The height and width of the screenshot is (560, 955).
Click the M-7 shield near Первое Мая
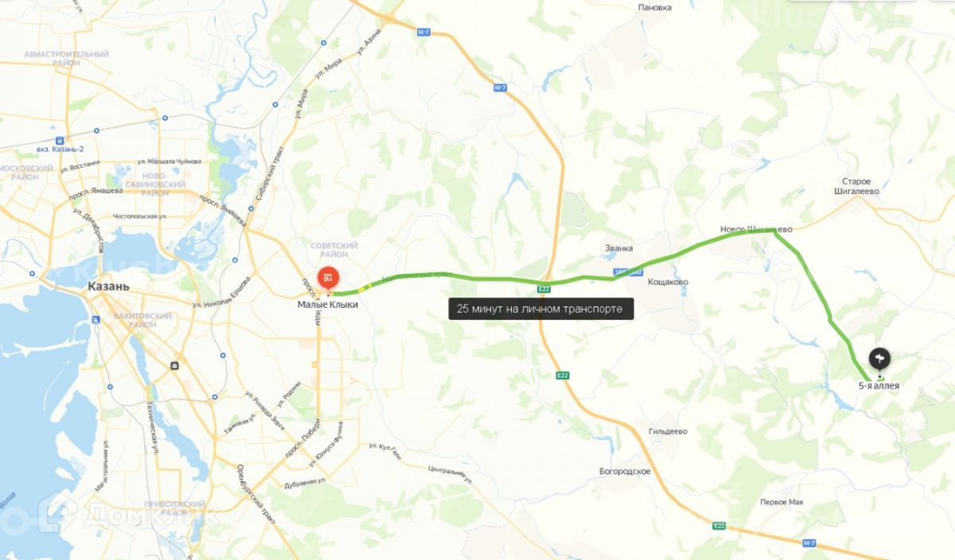(809, 542)
